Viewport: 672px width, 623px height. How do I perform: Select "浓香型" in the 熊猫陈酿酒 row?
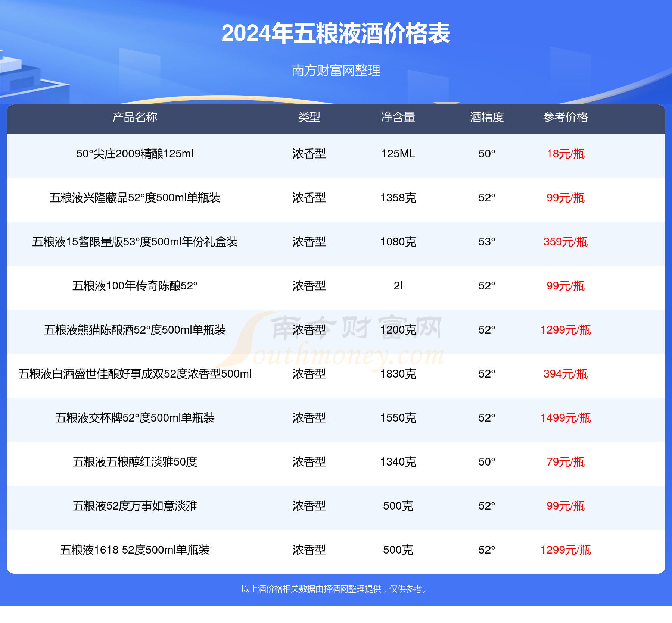[309, 330]
